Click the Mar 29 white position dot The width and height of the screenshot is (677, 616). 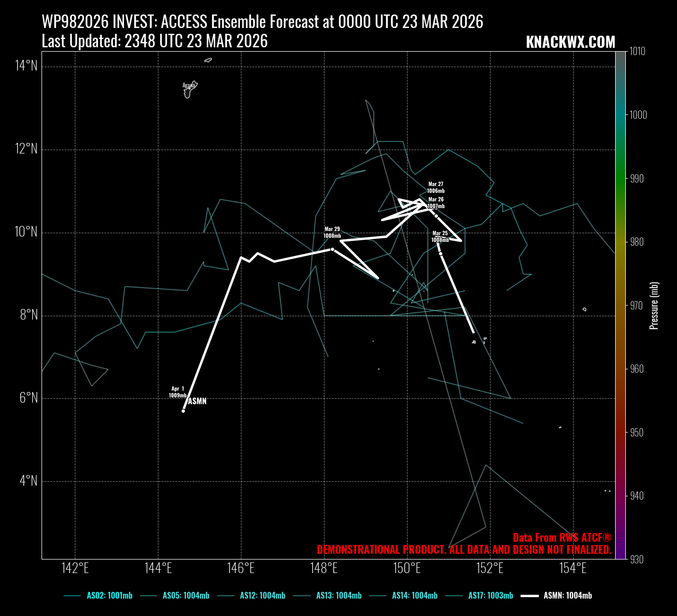coord(332,249)
